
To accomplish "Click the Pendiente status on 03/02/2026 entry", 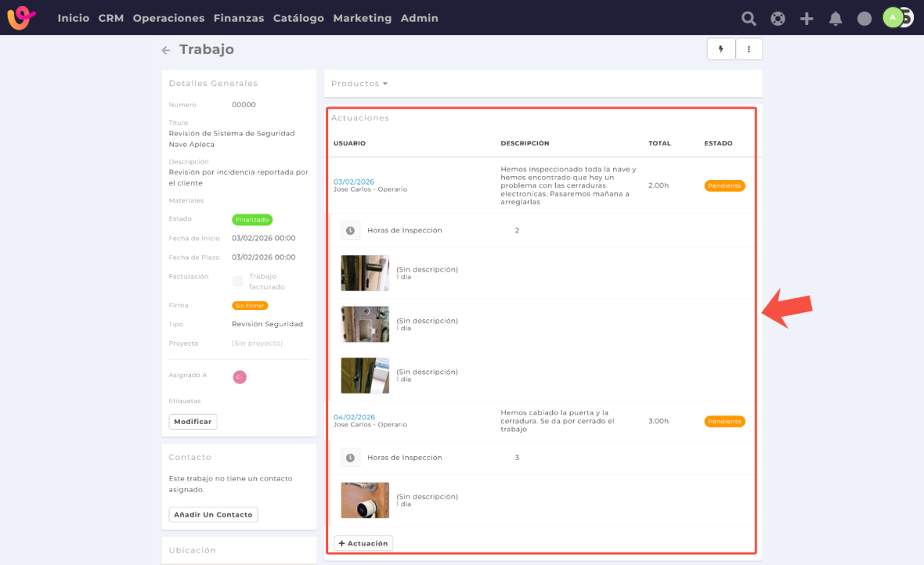I will 724,186.
